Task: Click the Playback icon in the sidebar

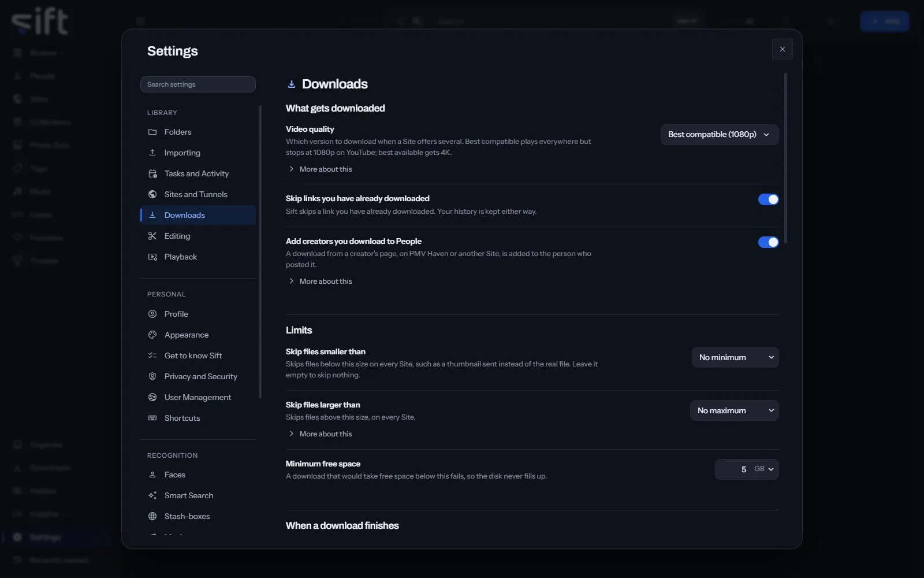Action: (x=152, y=257)
